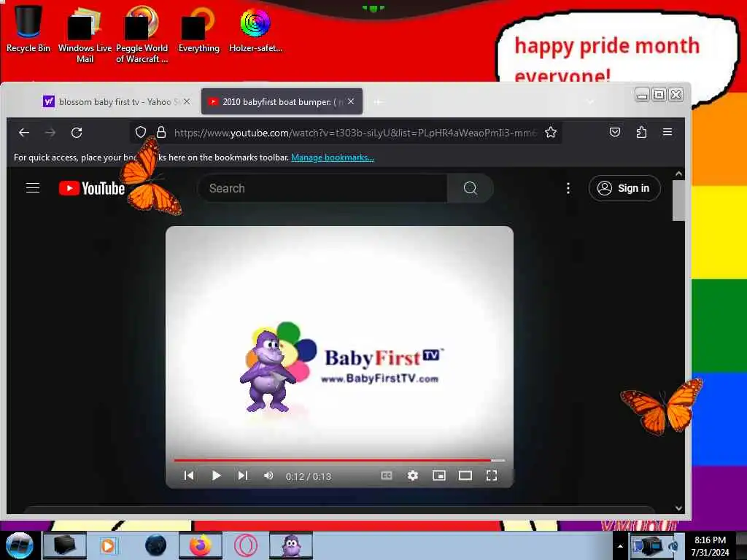Go to the YouTube home logo
Viewport: 747px width, 560px height.
pyautogui.click(x=91, y=188)
